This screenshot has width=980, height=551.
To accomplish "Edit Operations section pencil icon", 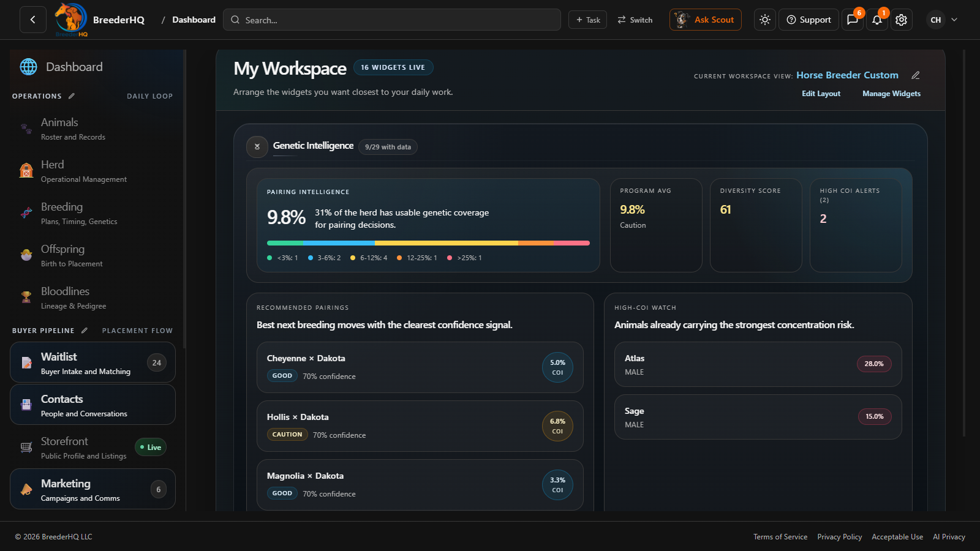I will [72, 96].
